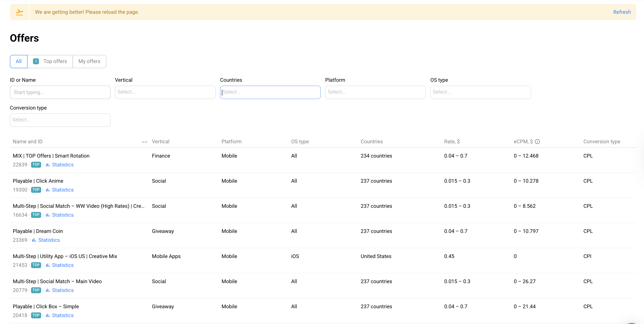The height and width of the screenshot is (324, 644).
Task: Open the Platform filter dropdown
Action: (x=375, y=92)
